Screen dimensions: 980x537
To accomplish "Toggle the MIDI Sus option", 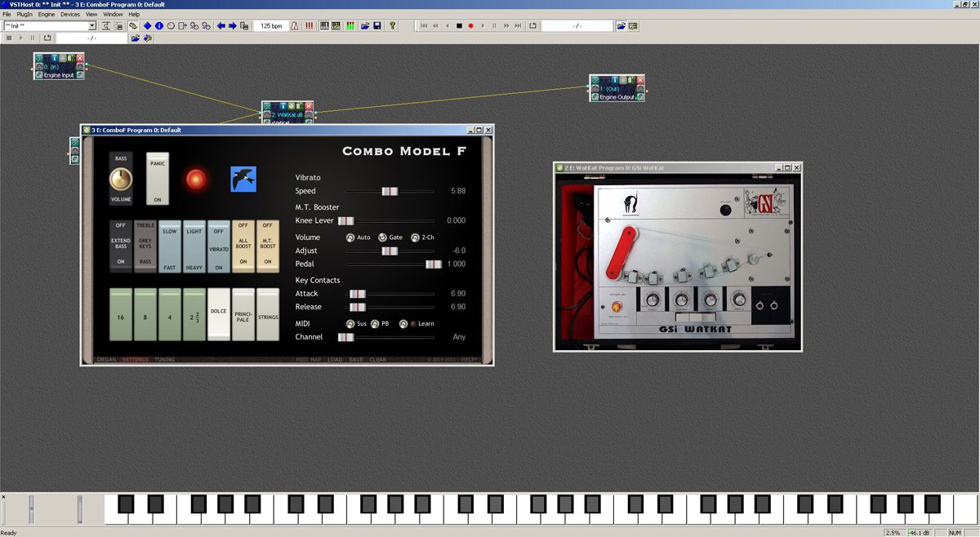I will (x=351, y=324).
